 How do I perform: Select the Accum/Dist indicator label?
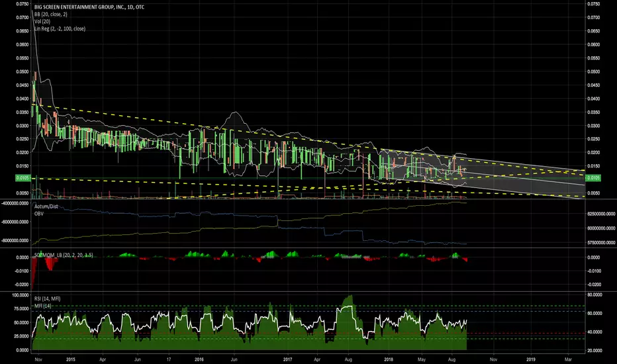46,206
